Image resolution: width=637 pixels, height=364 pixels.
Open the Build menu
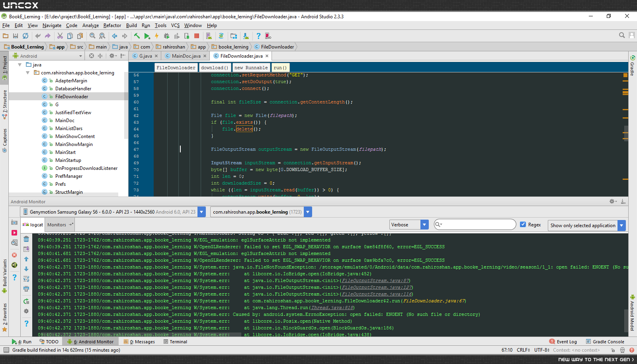131,25
